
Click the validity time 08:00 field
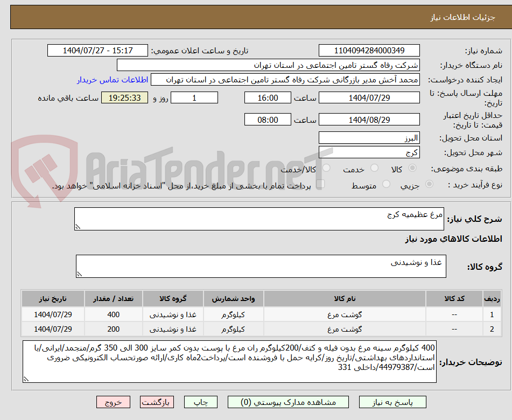[x=268, y=120]
